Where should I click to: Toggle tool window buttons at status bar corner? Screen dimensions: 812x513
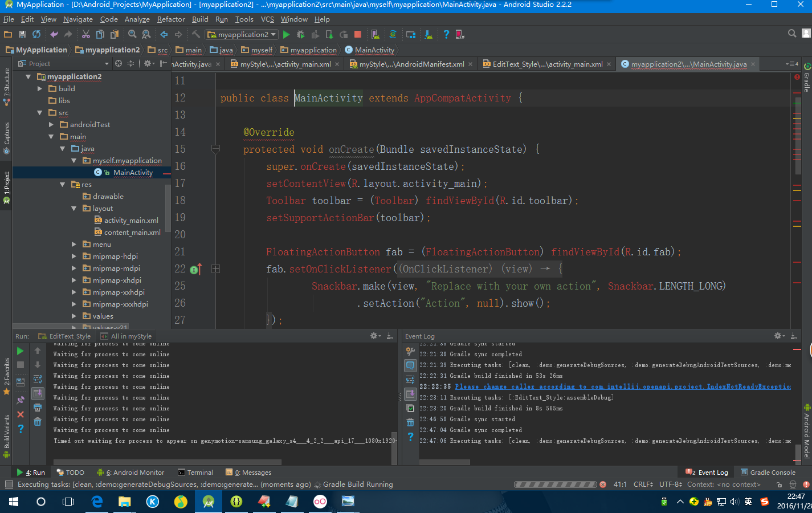9,484
